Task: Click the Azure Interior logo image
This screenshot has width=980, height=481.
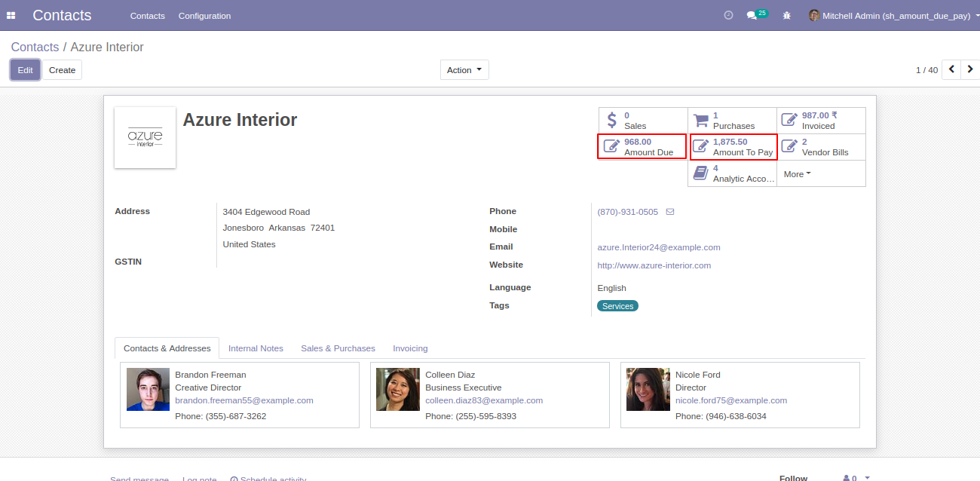Action: (145, 137)
